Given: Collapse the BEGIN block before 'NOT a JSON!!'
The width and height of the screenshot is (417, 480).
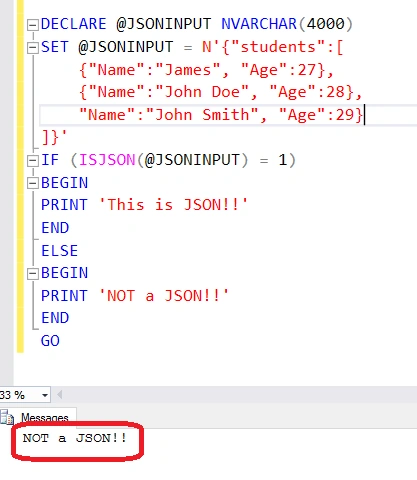Looking at the screenshot, I should click(32, 274).
